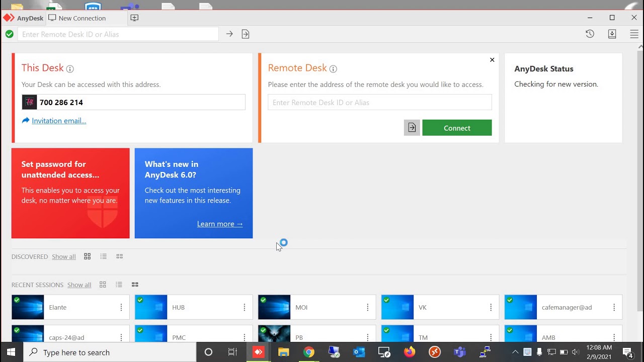Follow the Learn more link
Viewport: 644px width, 362px height.
220,224
